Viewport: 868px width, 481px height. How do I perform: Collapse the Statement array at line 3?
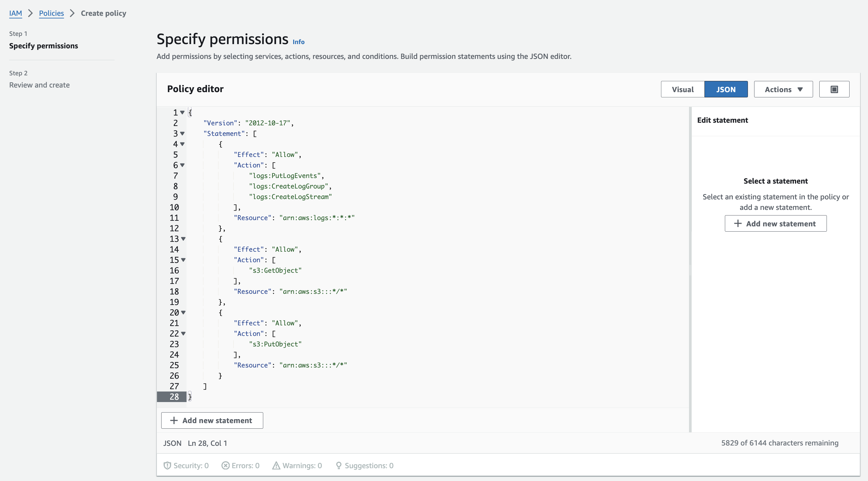182,133
